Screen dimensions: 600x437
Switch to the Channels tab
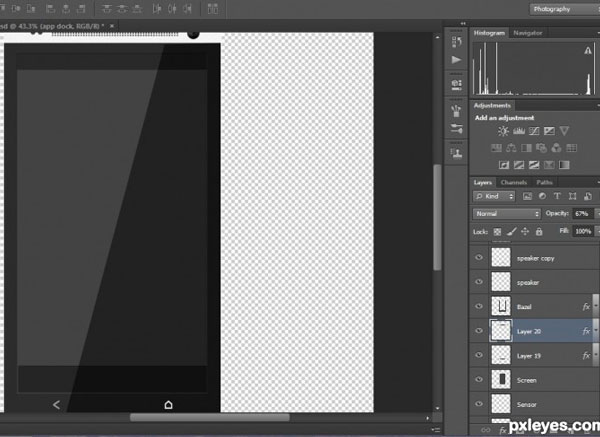point(514,182)
